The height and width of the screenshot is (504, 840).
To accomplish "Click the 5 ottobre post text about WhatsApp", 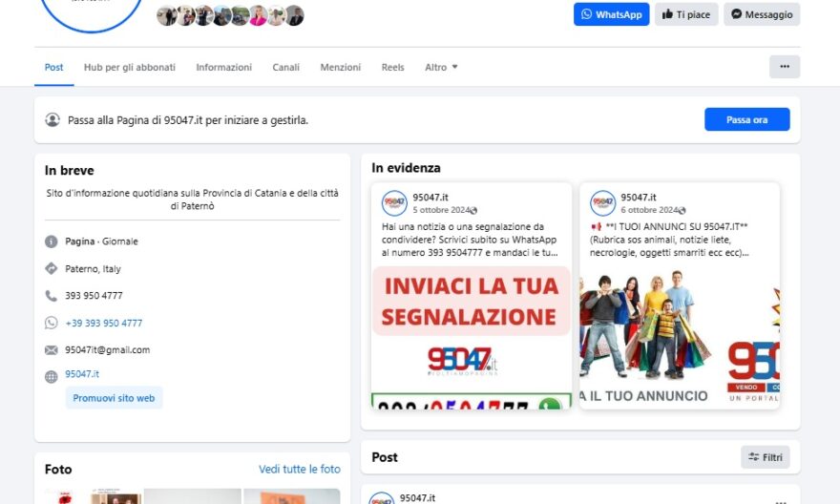I will (470, 240).
